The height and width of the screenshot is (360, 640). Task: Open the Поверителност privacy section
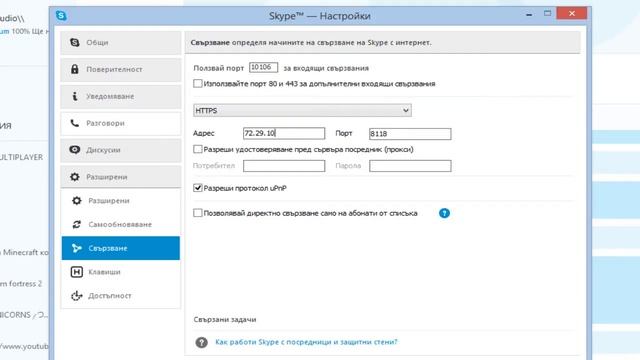(121, 69)
